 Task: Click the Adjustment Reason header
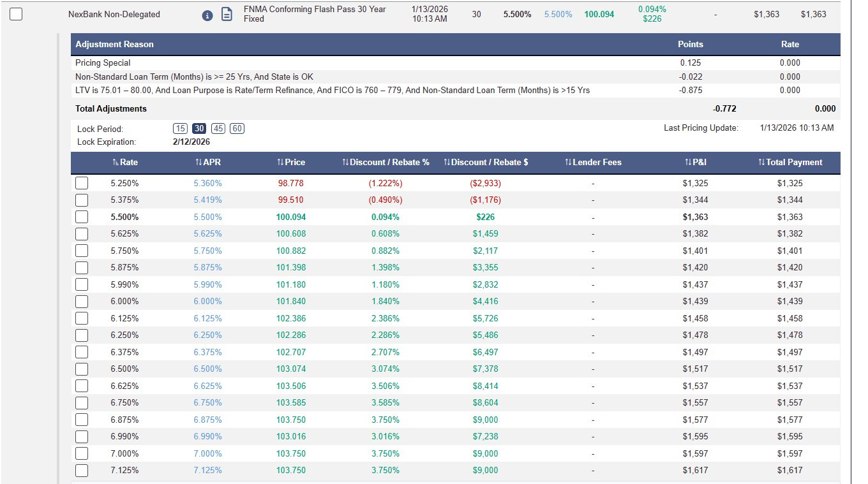point(114,44)
